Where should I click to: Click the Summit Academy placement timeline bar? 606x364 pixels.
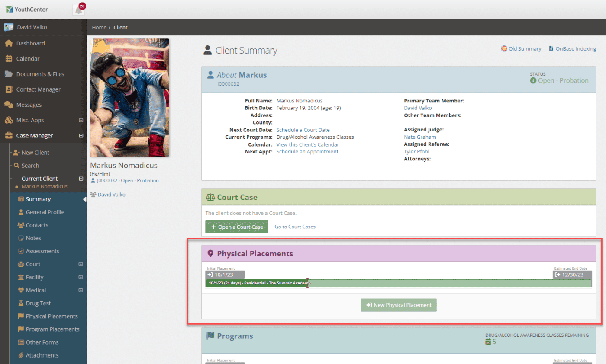[258, 284]
